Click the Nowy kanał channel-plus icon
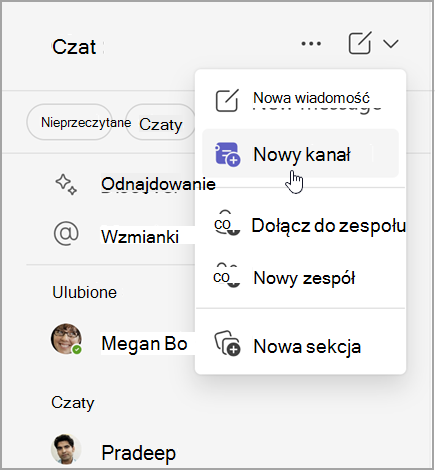The width and height of the screenshot is (435, 470). (x=227, y=154)
